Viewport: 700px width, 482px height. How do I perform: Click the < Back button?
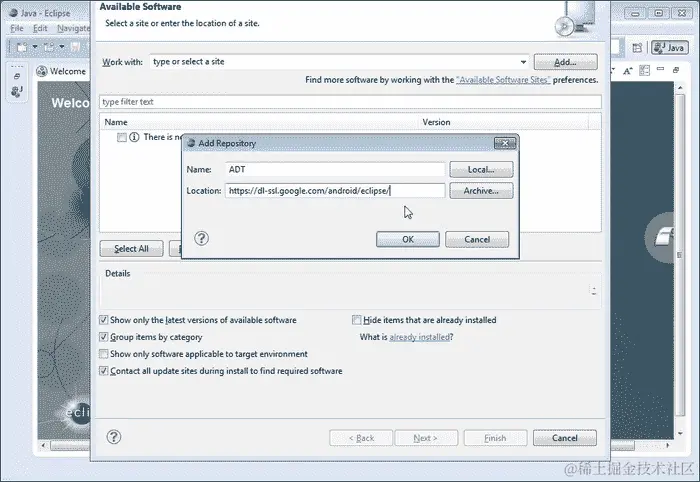coord(361,438)
